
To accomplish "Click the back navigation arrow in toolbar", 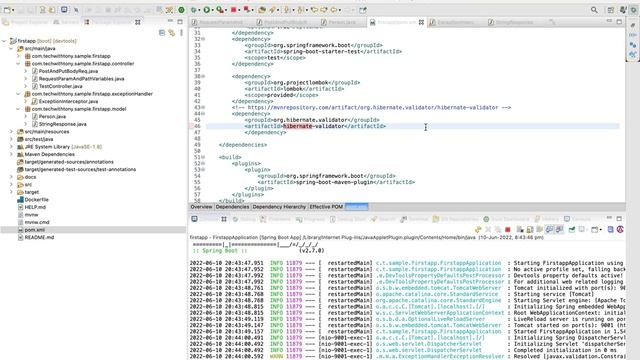I will 334,9.
